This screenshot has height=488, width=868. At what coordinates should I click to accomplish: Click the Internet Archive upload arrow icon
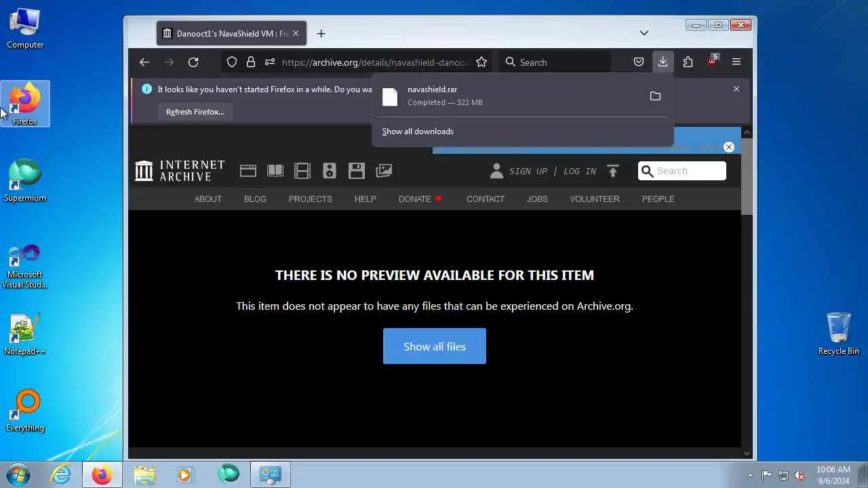613,171
